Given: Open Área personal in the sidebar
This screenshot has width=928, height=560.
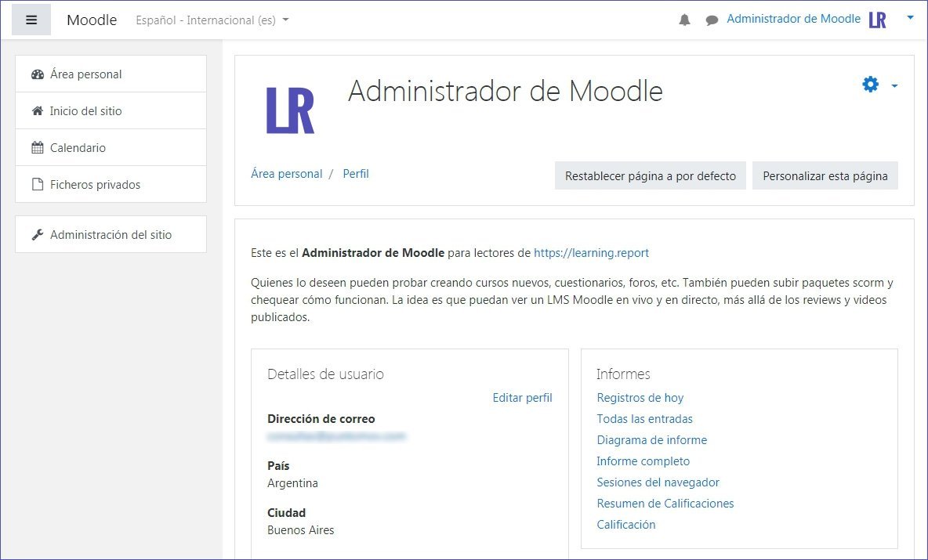Looking at the screenshot, I should pos(111,74).
